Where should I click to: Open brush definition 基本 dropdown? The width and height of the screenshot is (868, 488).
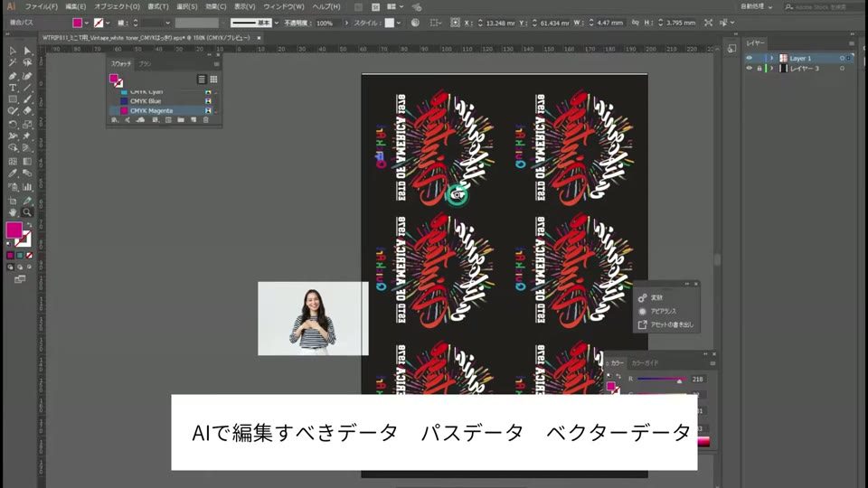[x=277, y=23]
